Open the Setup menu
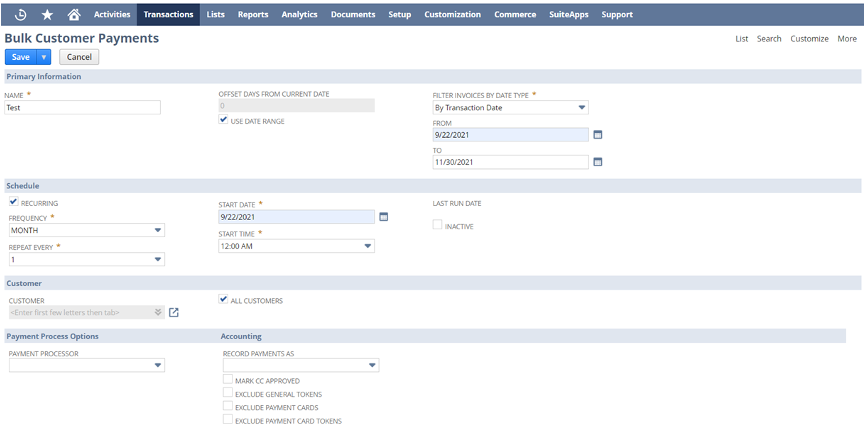864x430 pixels. (x=399, y=15)
